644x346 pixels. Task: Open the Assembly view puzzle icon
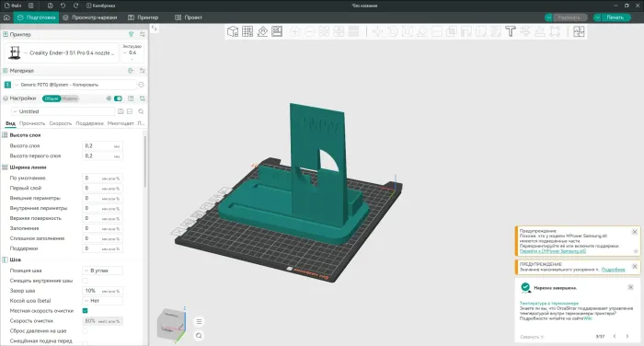pos(579,31)
